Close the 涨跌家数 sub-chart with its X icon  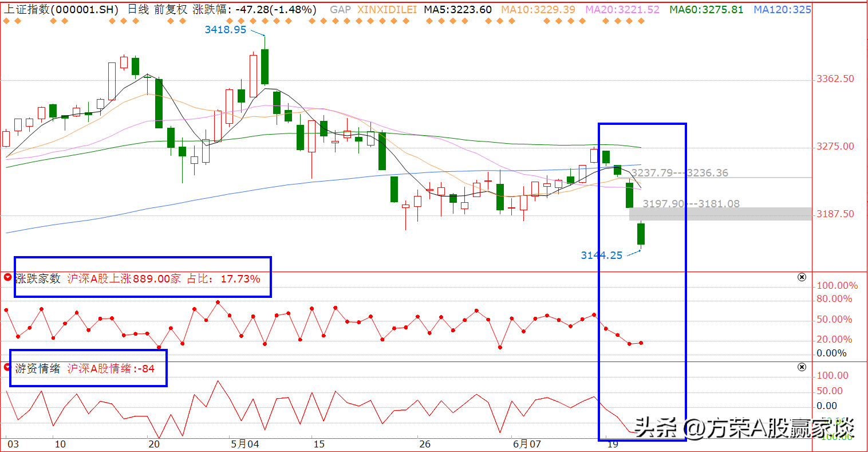[802, 277]
